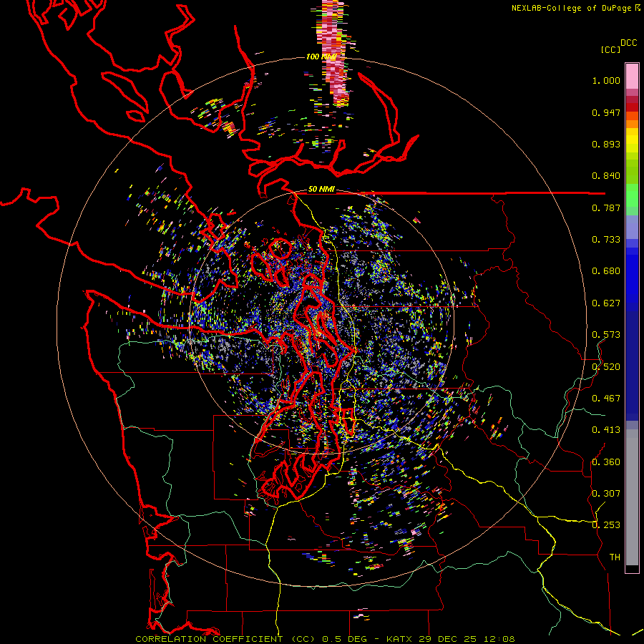Click the KATX radar site identifier

coord(400,639)
